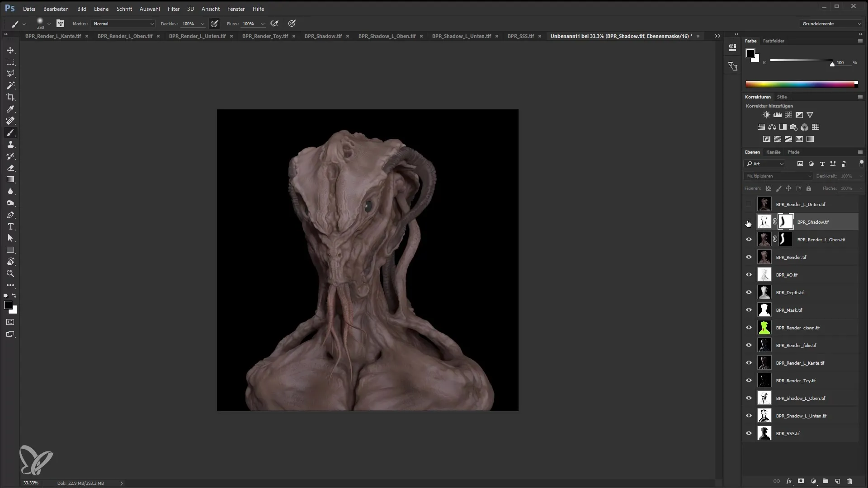Select the Rectangular Marquee tool
The width and height of the screenshot is (868, 488).
point(10,62)
